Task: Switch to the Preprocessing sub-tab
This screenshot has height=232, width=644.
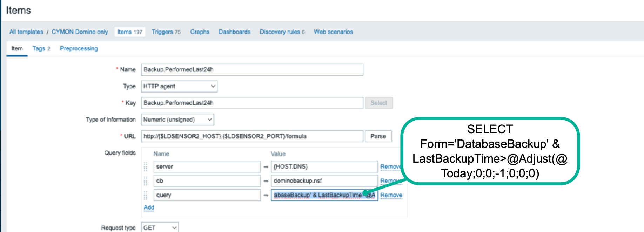Action: click(79, 49)
